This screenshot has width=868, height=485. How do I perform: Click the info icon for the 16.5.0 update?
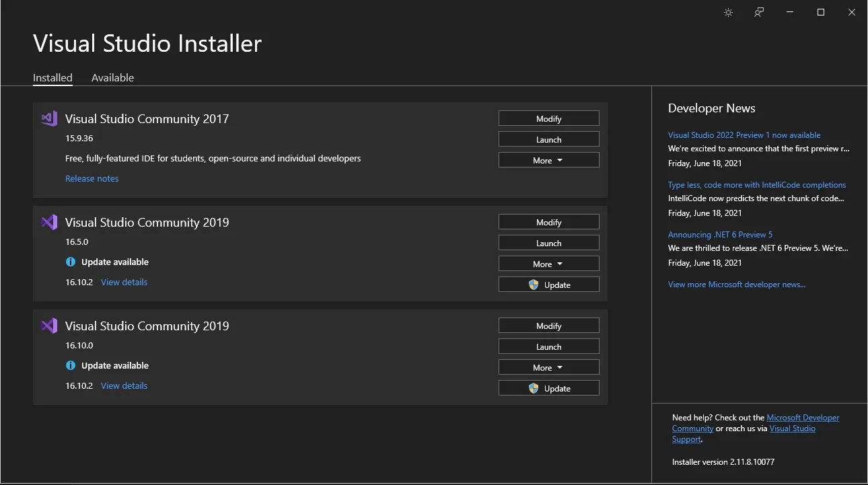[x=71, y=262]
